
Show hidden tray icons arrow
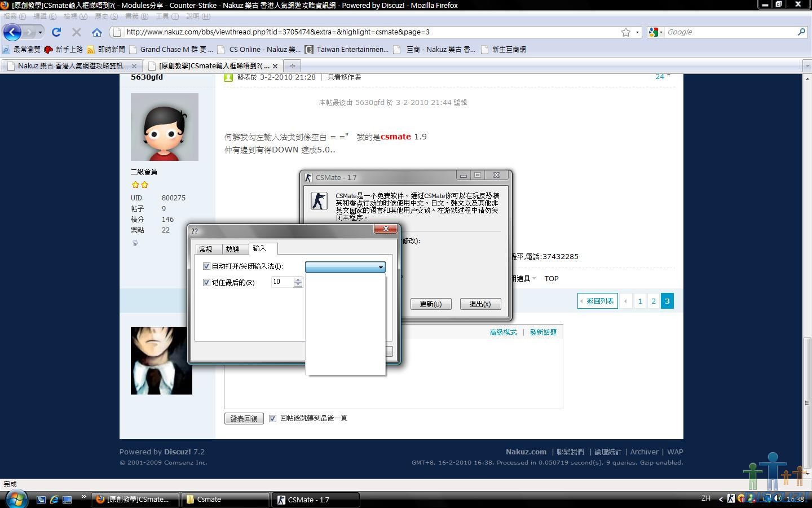[x=721, y=499]
